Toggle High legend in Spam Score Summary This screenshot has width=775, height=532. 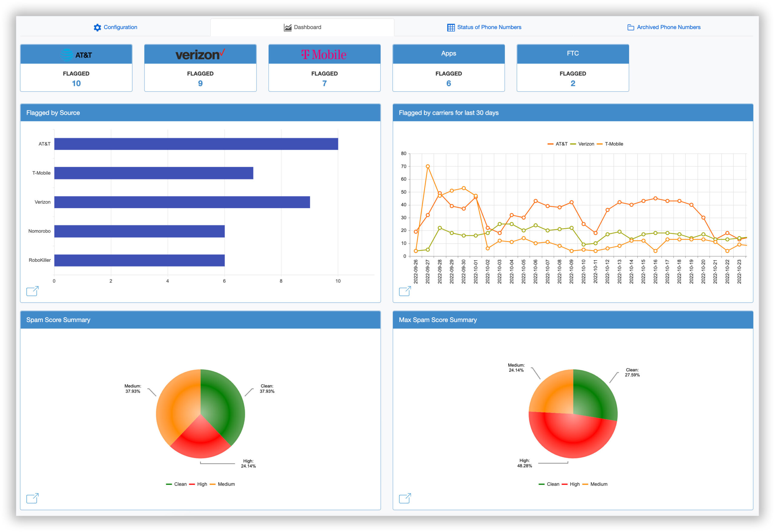[198, 484]
